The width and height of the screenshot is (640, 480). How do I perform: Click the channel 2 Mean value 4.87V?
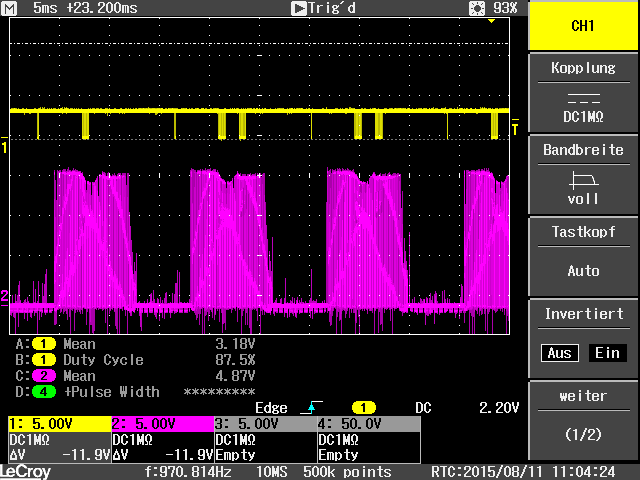tap(235, 376)
